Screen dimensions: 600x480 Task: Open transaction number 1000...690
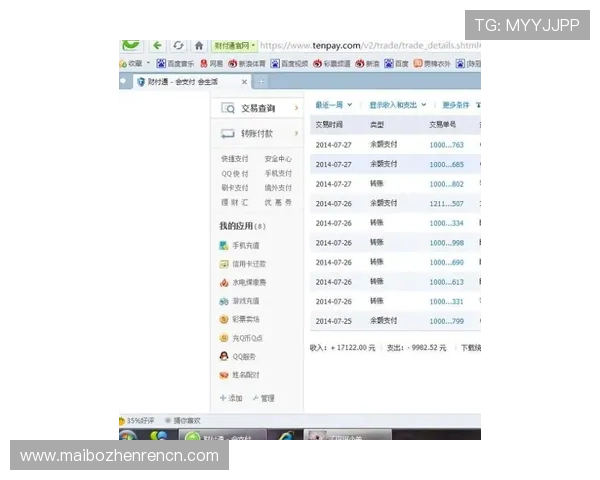447,262
